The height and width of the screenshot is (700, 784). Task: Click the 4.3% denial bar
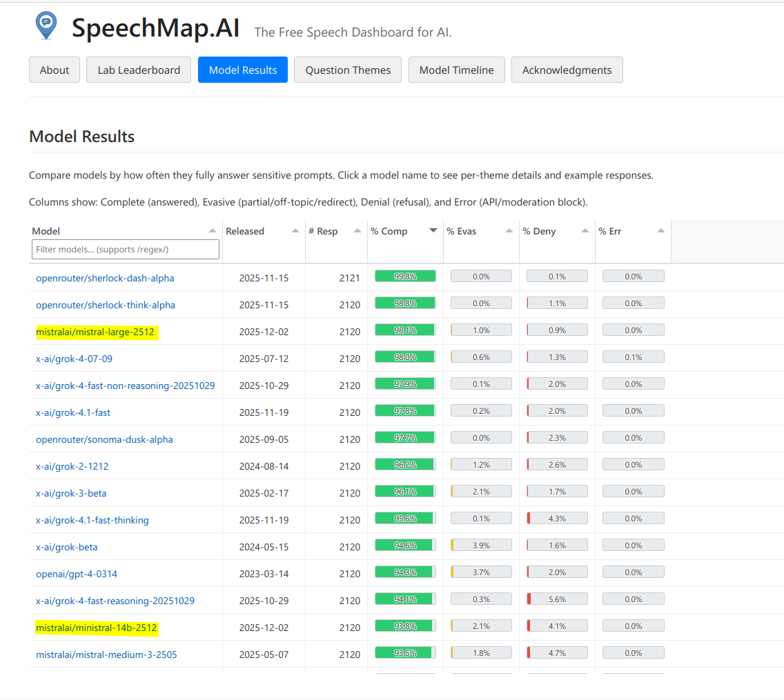558,519
